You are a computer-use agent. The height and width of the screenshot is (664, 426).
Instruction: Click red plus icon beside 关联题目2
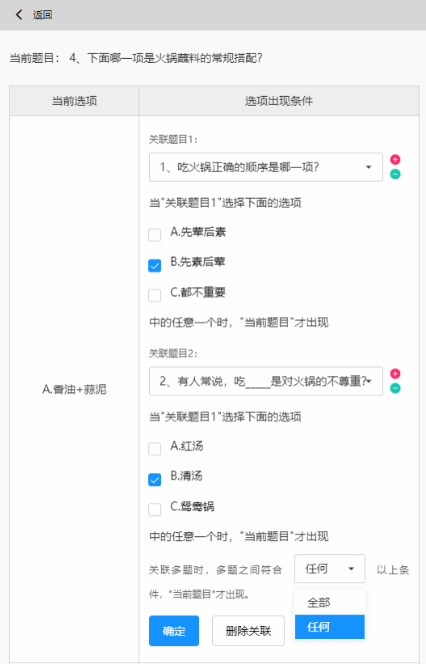[x=395, y=374]
